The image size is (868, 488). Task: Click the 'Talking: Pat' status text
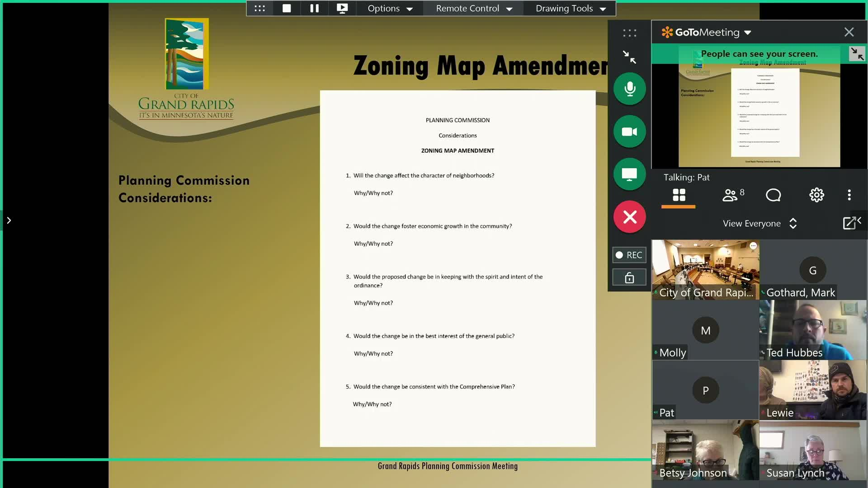pos(686,177)
